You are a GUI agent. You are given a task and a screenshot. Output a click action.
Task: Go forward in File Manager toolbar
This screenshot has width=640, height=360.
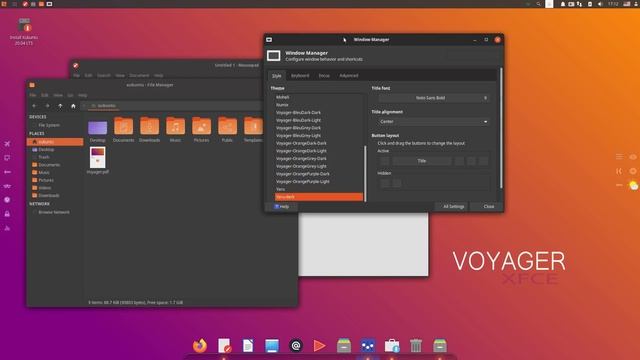coord(47,106)
